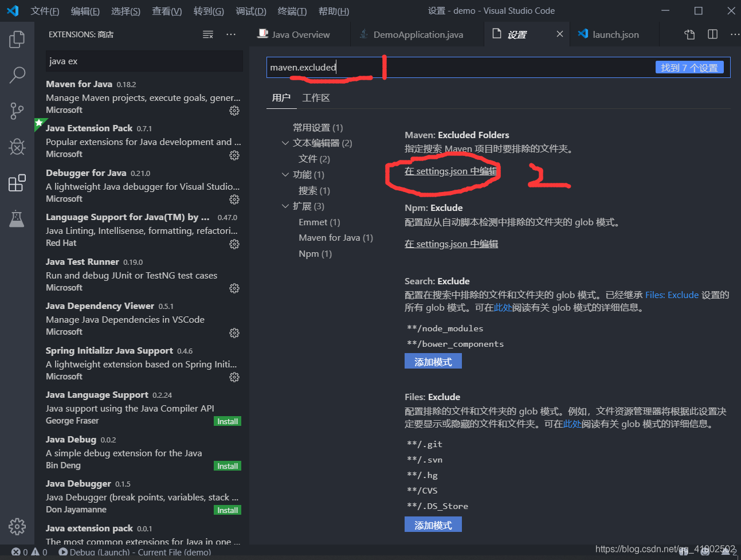This screenshot has height=560, width=741.
Task: Install Java Language Support extension
Action: point(228,421)
